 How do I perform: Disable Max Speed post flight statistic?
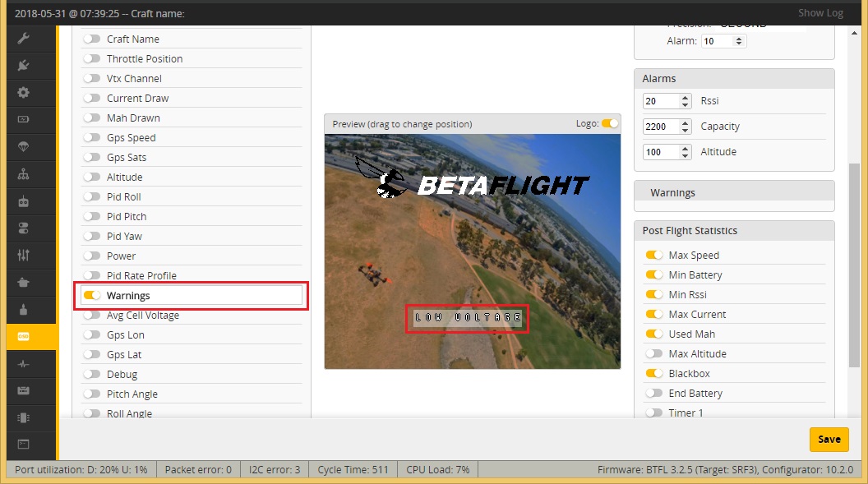[x=654, y=255]
